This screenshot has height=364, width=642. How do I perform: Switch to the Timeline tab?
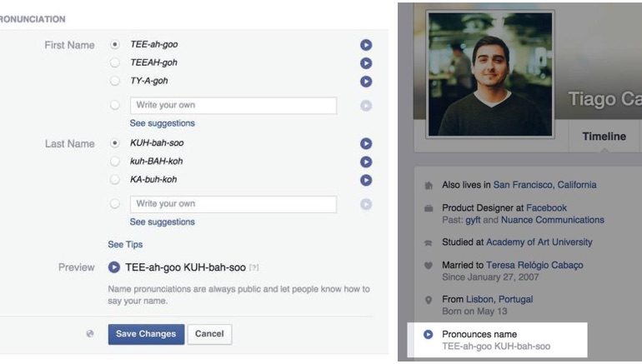[x=604, y=137]
